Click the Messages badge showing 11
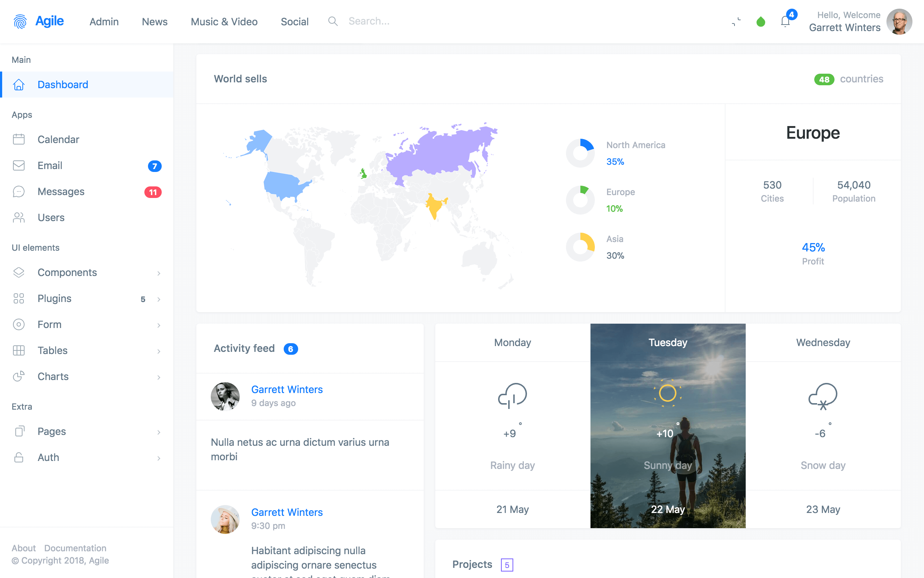The width and height of the screenshot is (924, 578). [x=153, y=192]
